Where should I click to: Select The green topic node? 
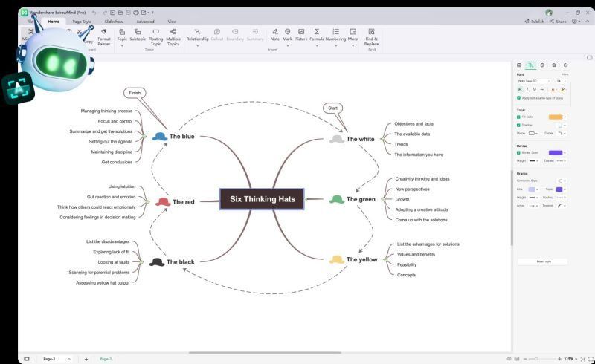point(353,199)
